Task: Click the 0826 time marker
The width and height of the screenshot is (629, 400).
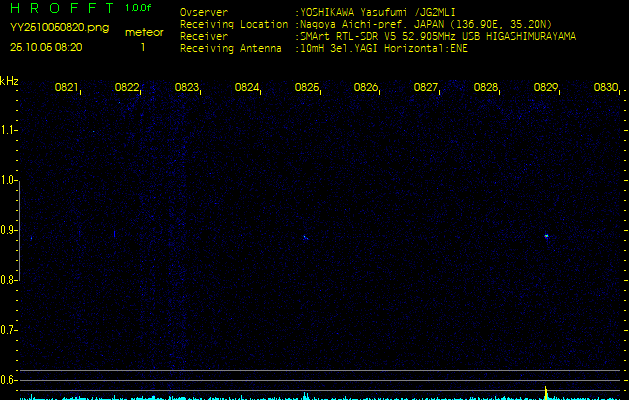Action: click(x=366, y=87)
